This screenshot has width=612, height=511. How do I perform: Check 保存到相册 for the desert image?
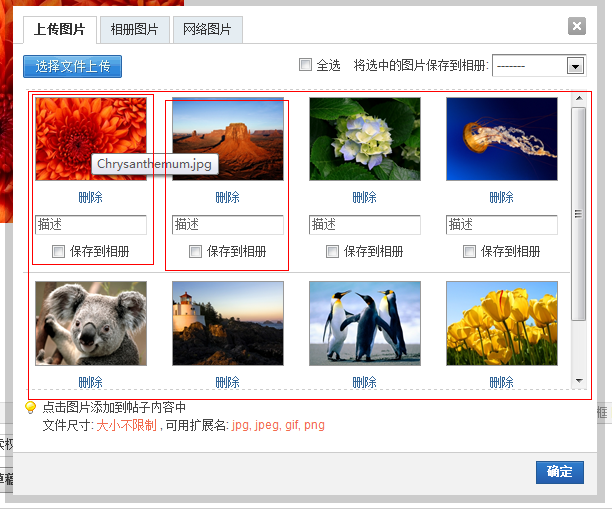[x=196, y=251]
